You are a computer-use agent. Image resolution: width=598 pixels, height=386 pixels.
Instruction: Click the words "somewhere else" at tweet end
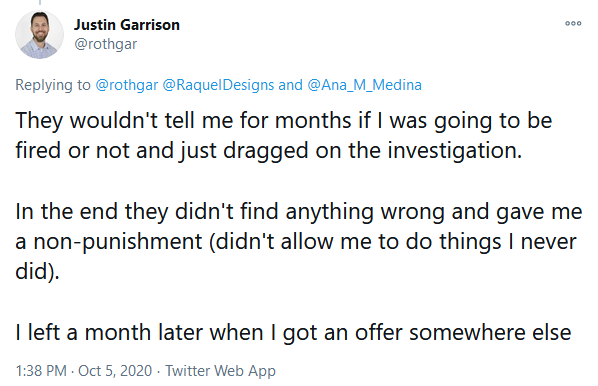tap(490, 333)
